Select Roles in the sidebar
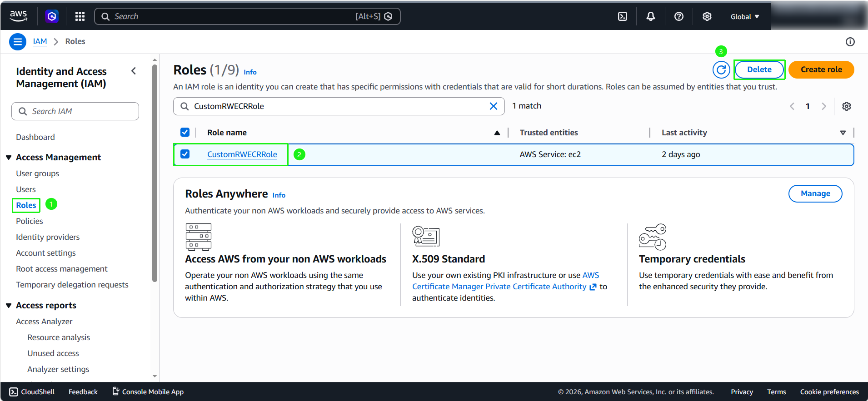 pos(26,205)
